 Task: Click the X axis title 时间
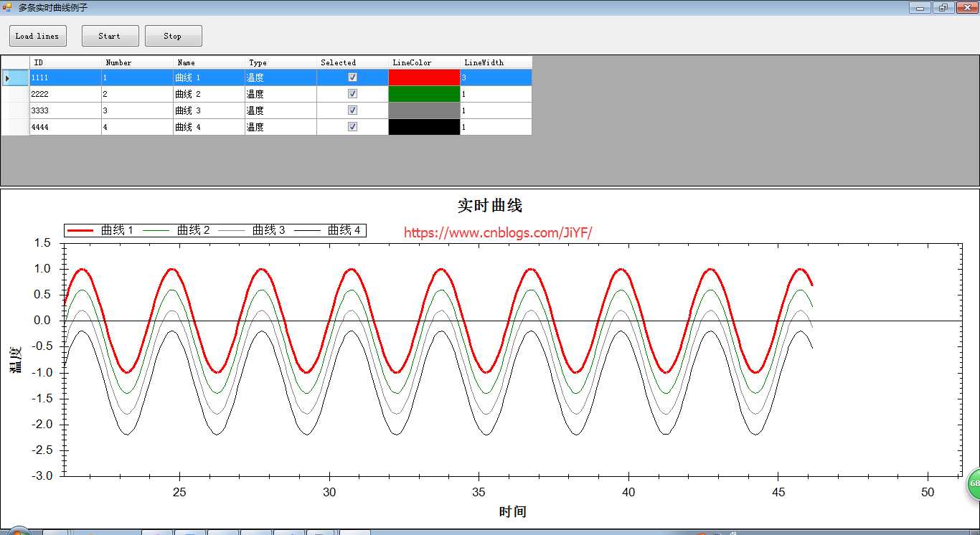click(x=513, y=511)
